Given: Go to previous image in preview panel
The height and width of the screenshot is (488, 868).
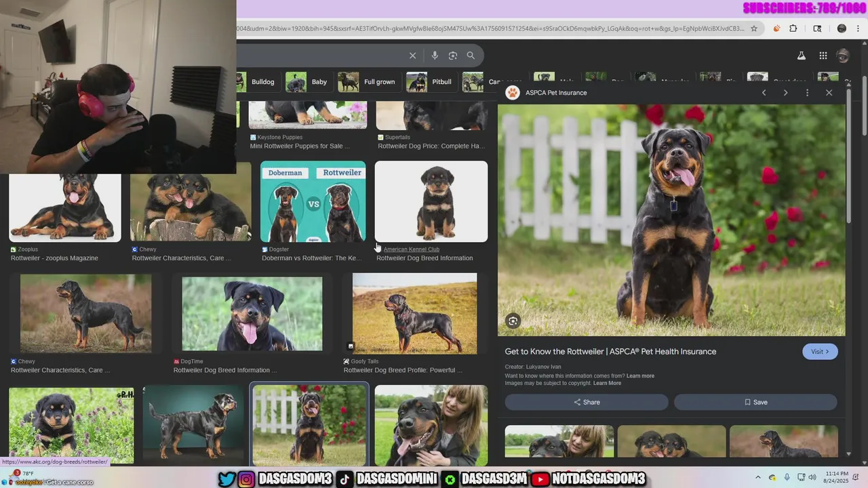Looking at the screenshot, I should point(764,93).
